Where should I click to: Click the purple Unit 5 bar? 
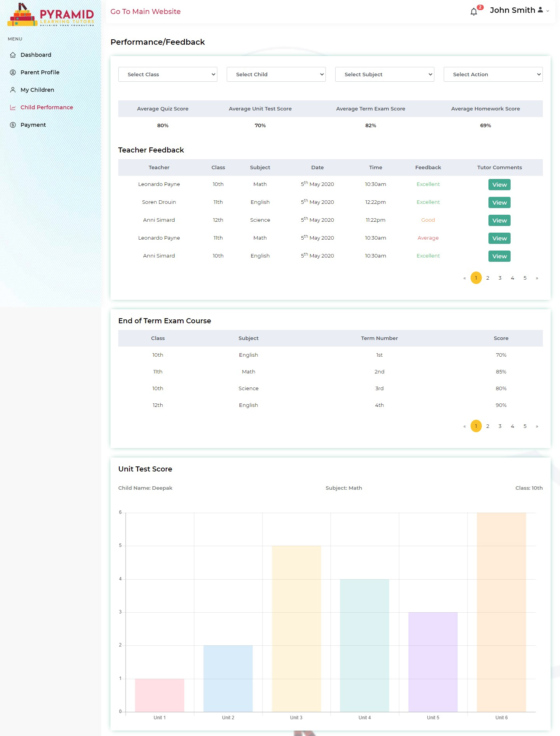[433, 662]
